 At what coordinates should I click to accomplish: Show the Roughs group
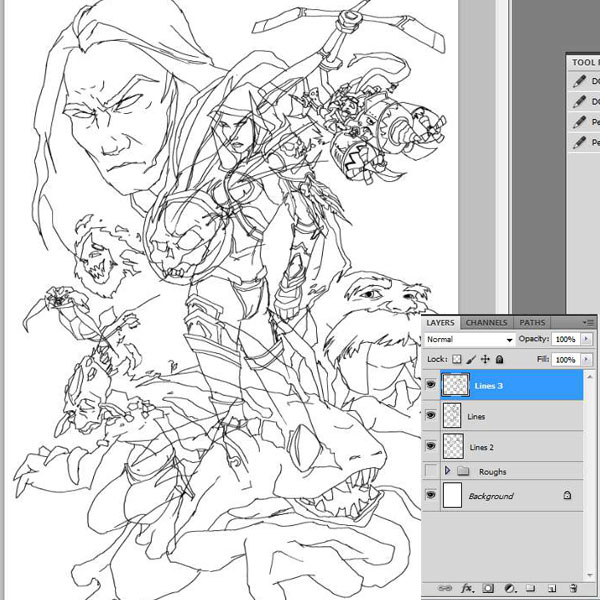point(431,471)
